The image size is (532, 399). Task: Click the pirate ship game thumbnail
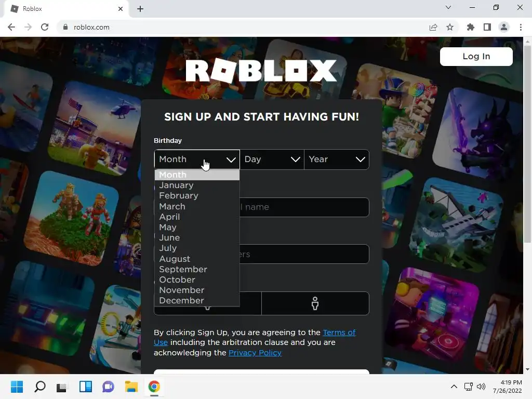click(456, 224)
